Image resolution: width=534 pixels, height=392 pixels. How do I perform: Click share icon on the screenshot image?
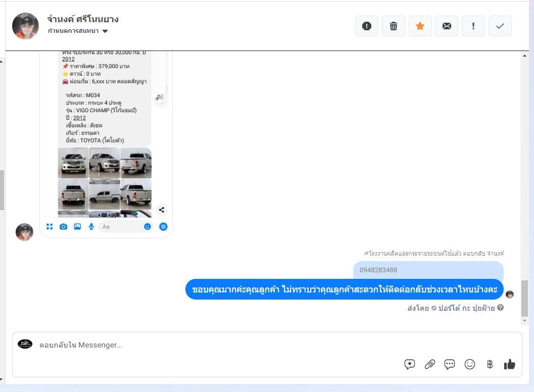coord(162,210)
